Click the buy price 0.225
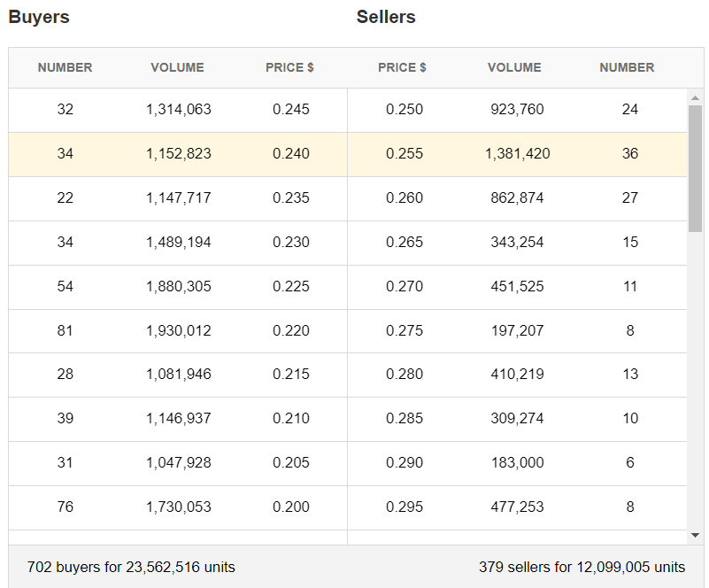Screen dimensions: 709x588 point(291,287)
